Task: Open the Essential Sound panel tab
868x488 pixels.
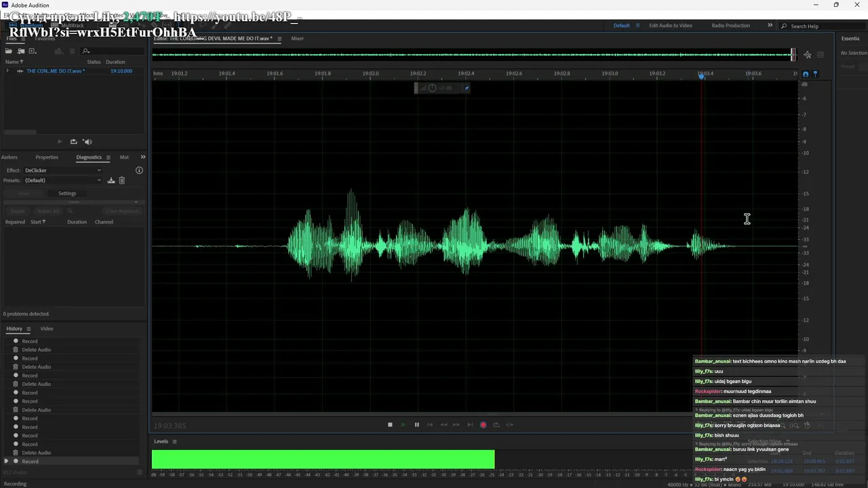Action: 850,39
